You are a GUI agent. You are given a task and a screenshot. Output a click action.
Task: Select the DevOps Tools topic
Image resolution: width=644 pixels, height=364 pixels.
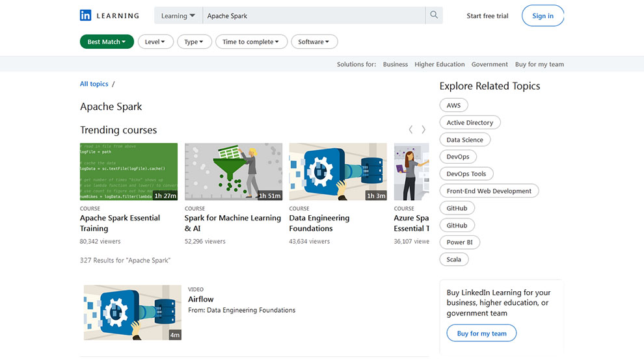click(x=466, y=174)
